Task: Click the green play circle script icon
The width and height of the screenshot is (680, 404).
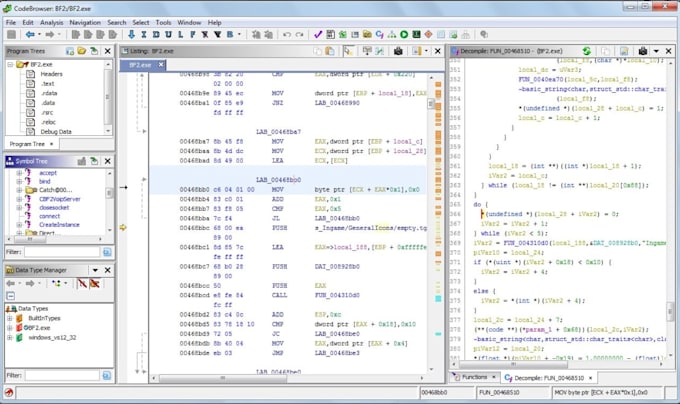Action: (x=404, y=35)
